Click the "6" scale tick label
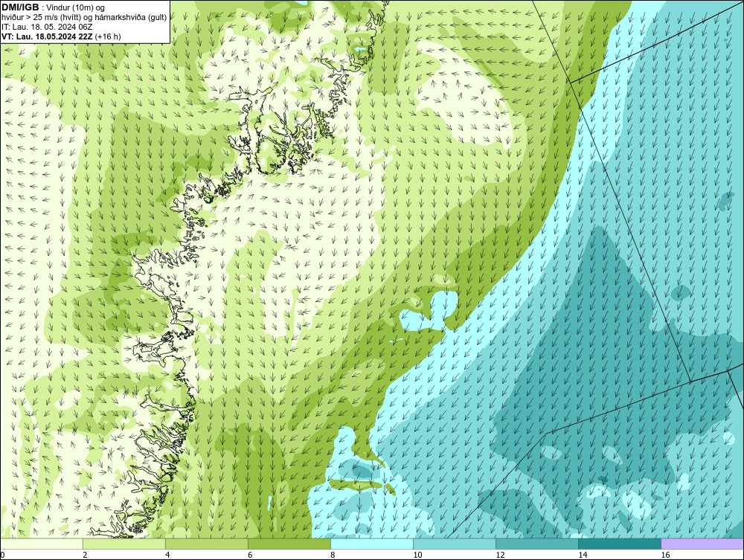 250,555
